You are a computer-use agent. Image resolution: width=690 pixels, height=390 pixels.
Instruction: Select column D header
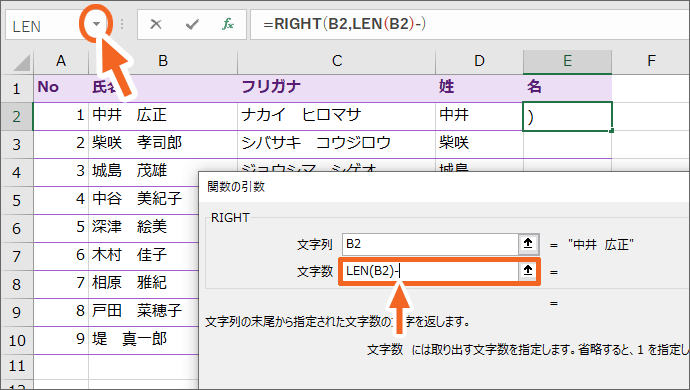tap(479, 61)
